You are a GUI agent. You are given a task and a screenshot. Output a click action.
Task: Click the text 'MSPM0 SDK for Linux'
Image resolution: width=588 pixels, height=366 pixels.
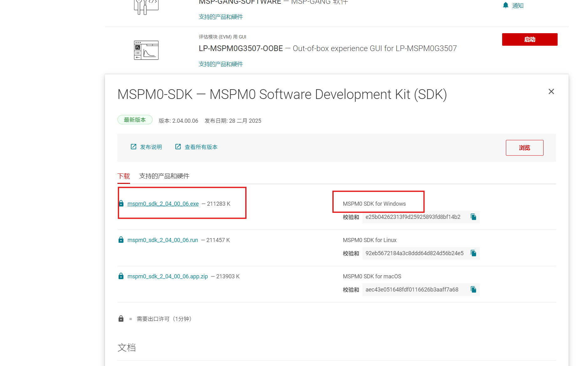pyautogui.click(x=370, y=240)
